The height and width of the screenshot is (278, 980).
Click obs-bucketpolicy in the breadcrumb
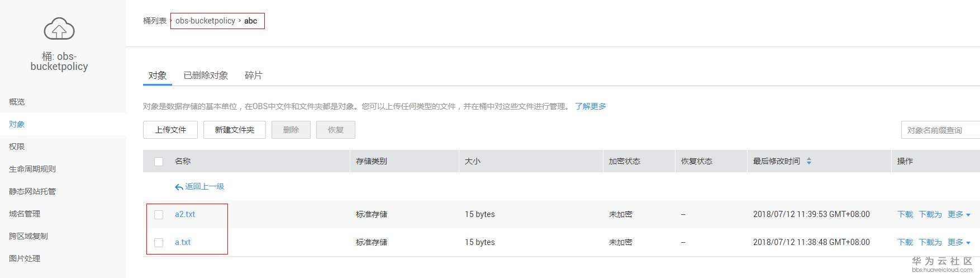pyautogui.click(x=205, y=21)
